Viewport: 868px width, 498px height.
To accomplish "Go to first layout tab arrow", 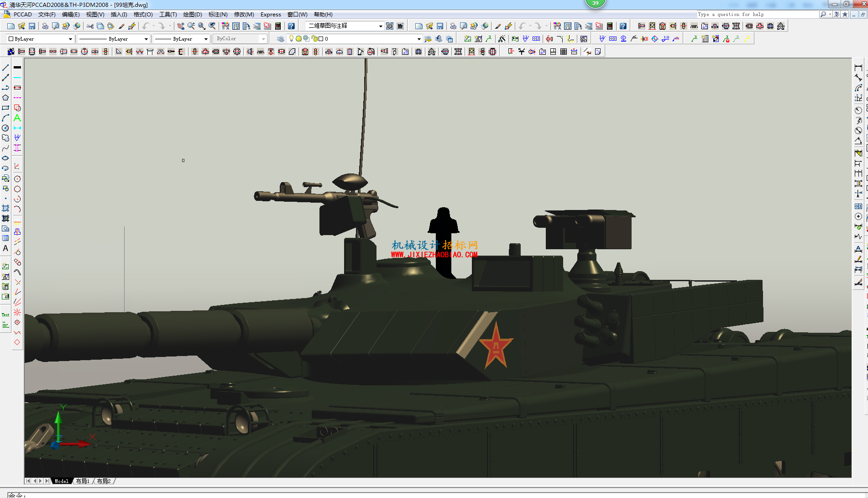I will click(28, 481).
